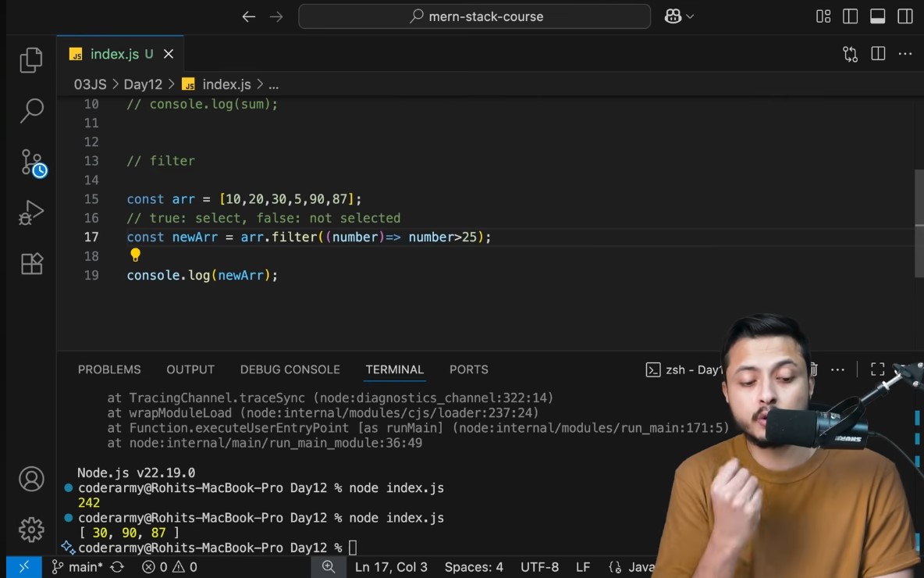Open the Copilot chat icon
Screen dimensions: 924x578
pyautogui.click(x=673, y=16)
